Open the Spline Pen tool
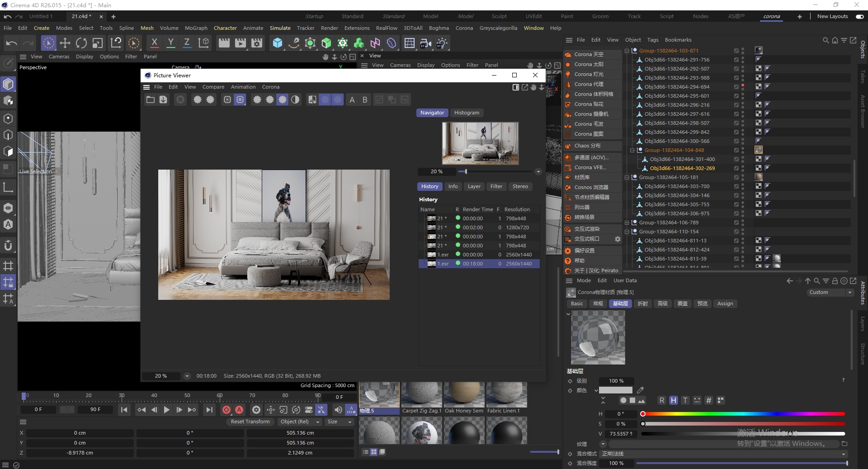 coord(294,43)
